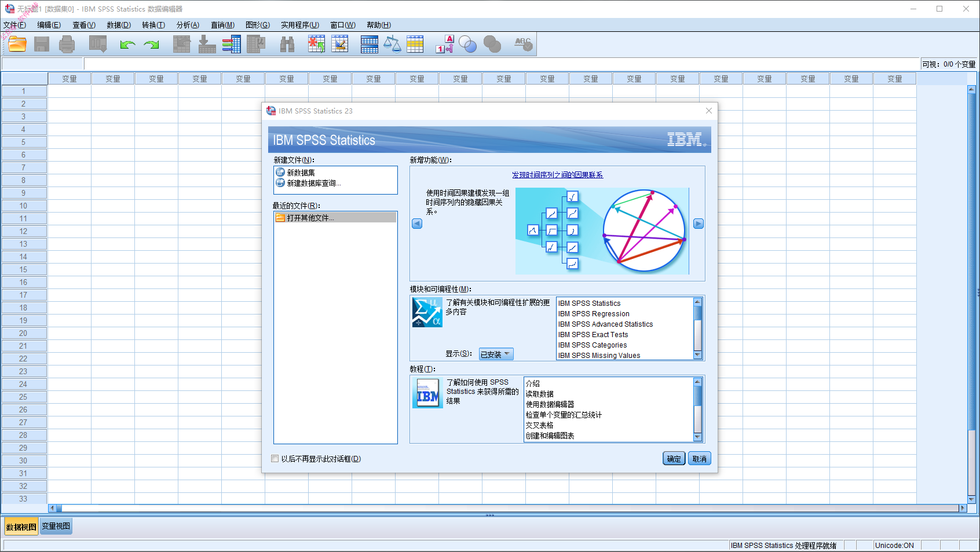Open the recall recently used dialogs icon

(x=98, y=44)
